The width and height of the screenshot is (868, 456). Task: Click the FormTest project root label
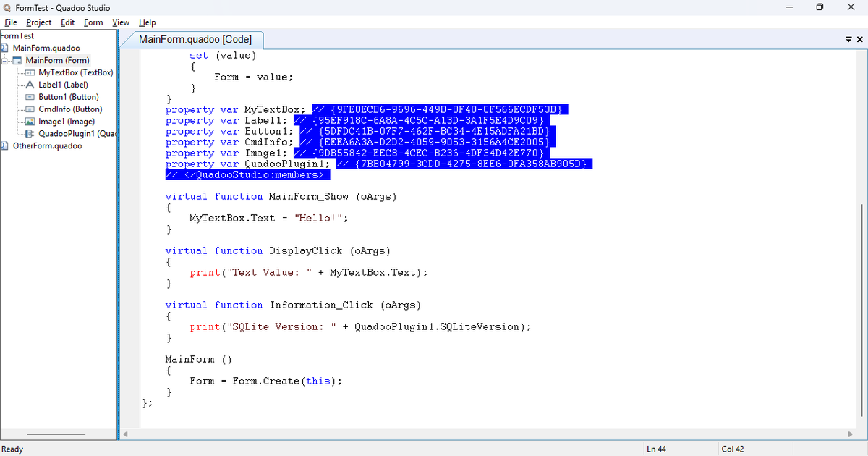[x=17, y=35]
